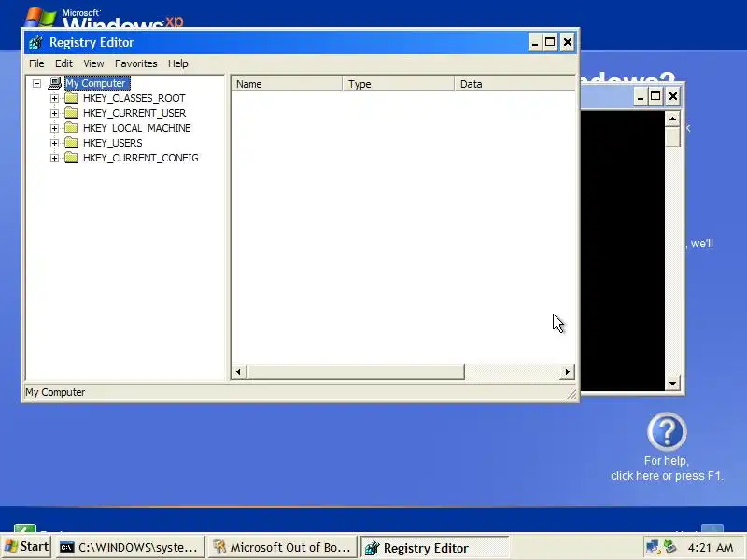Click command prompt scrollbar thumb
747x560 pixels.
tap(672, 137)
